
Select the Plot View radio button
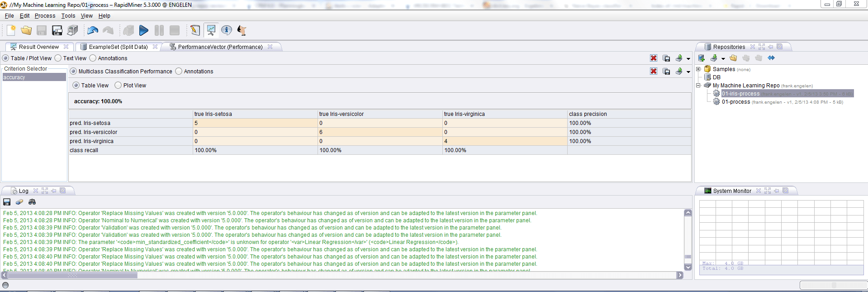tap(118, 85)
